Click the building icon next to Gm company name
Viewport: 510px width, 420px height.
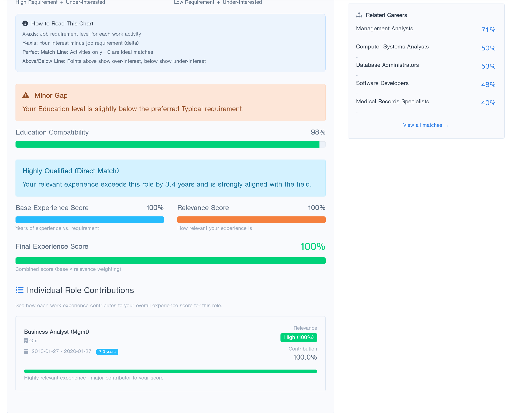coord(26,340)
